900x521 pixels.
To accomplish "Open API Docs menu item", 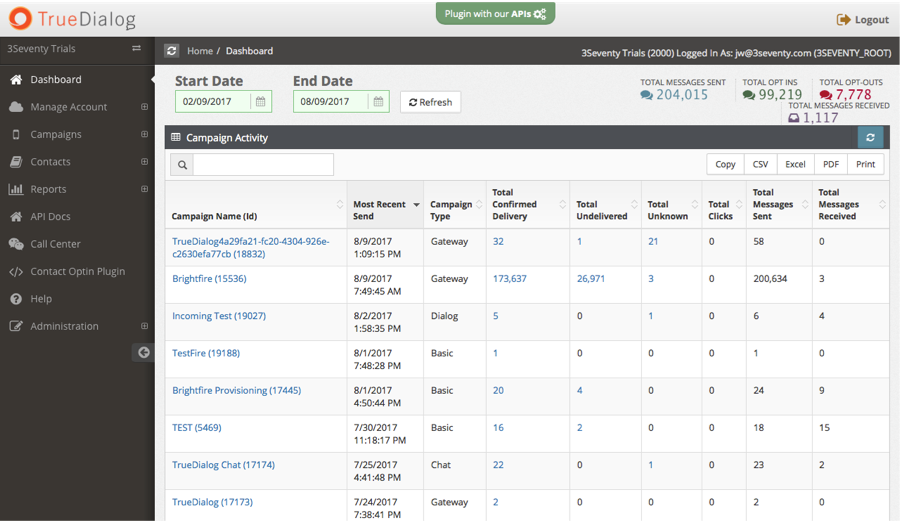I will pos(51,216).
